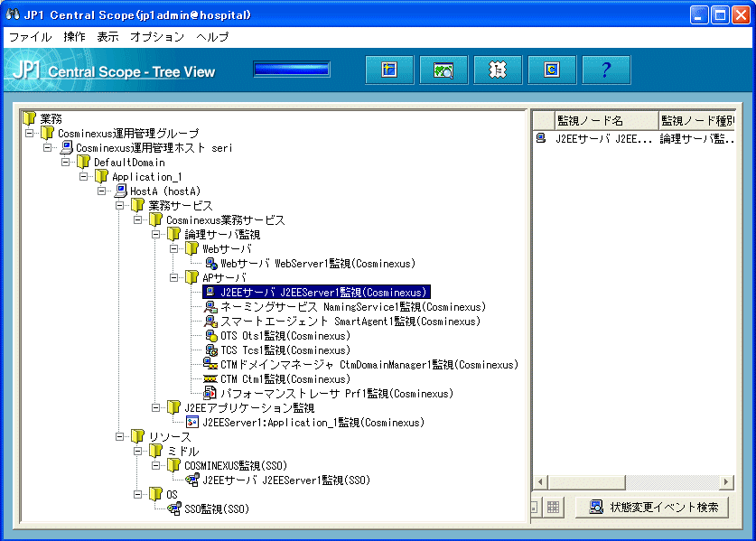
Task: Collapse the 論理サーバ監視 branch
Action: pyautogui.click(x=155, y=234)
